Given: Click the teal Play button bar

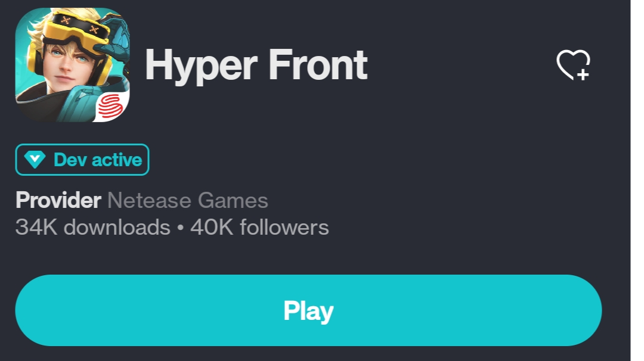Looking at the screenshot, I should 308,310.
